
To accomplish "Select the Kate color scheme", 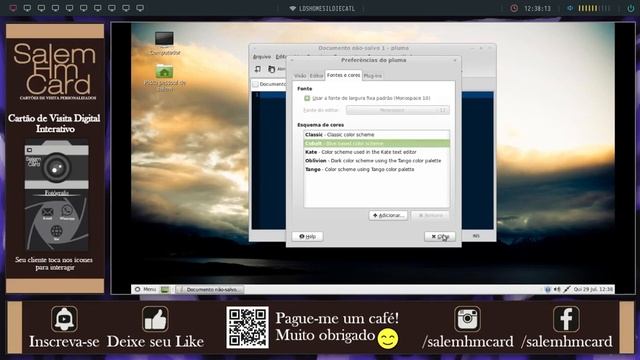I will coord(376,152).
